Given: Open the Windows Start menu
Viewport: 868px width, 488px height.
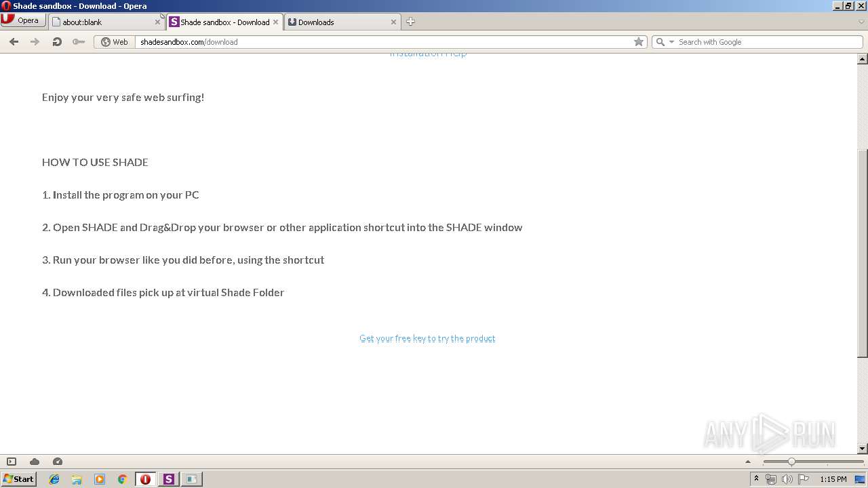Looking at the screenshot, I should 18,479.
